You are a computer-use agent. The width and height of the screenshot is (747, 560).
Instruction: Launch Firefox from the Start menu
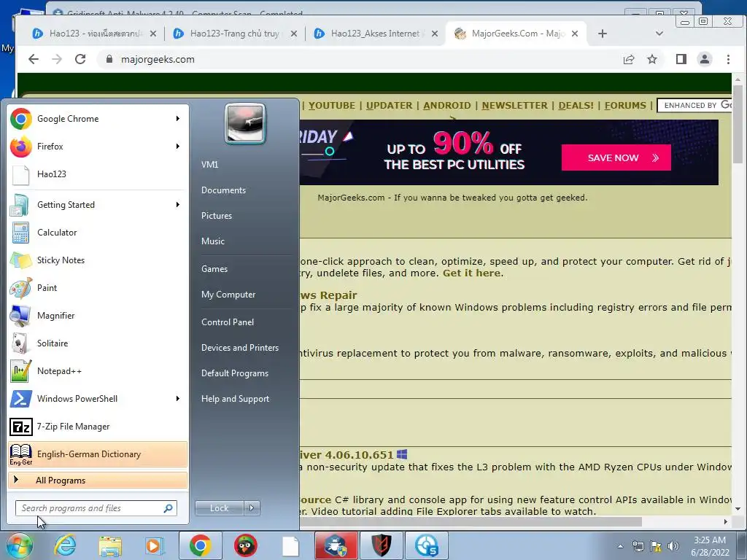tap(97, 146)
